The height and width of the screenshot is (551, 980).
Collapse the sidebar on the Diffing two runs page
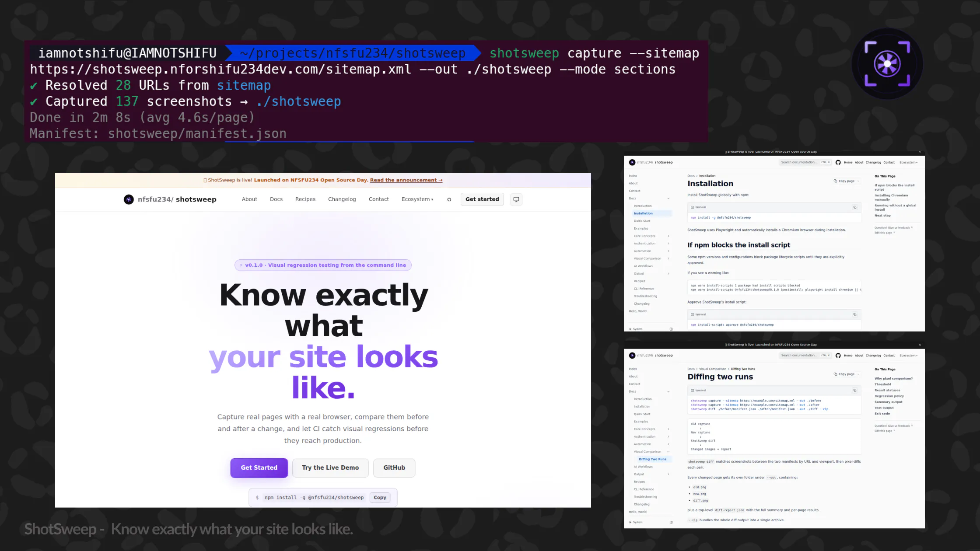tap(671, 522)
